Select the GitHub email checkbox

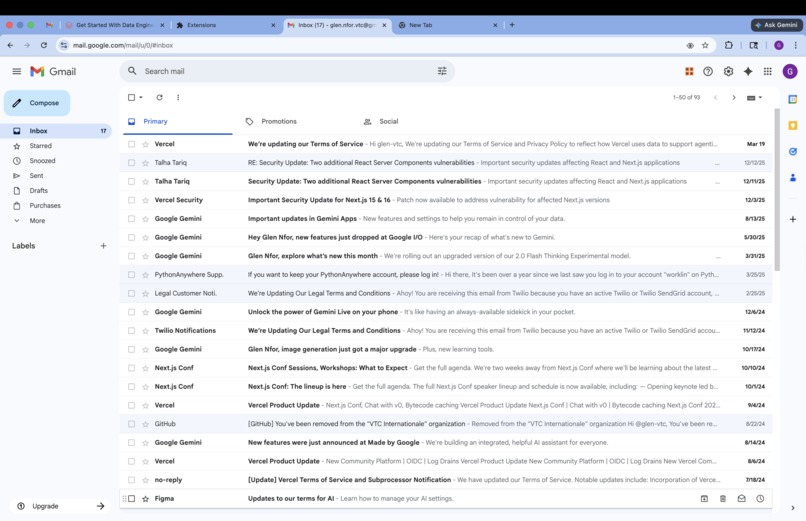click(132, 424)
